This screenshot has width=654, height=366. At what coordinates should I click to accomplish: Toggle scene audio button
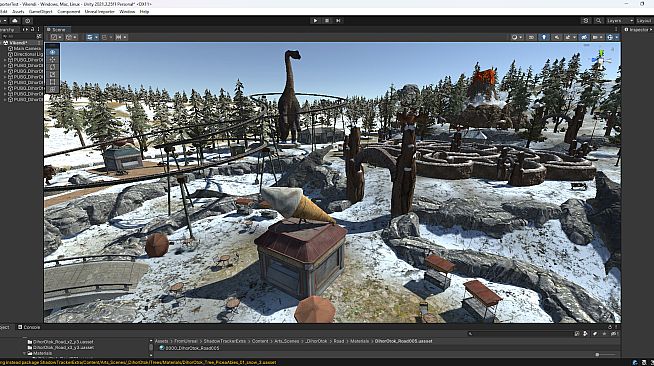[x=557, y=37]
